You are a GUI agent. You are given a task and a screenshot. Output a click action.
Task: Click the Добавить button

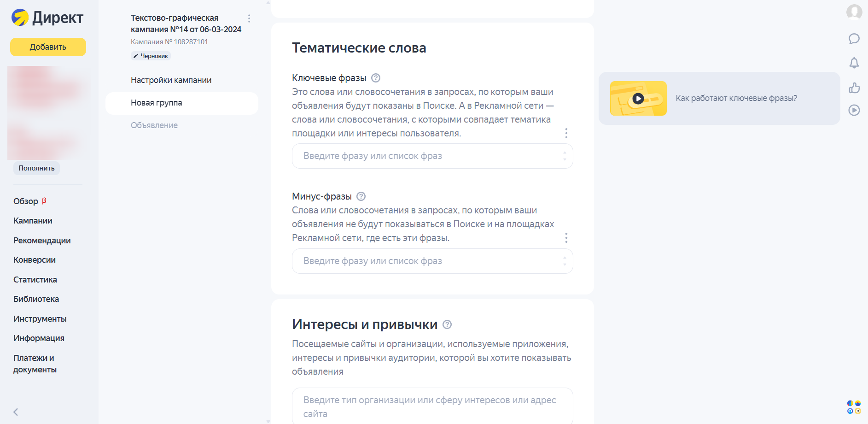[x=47, y=47]
